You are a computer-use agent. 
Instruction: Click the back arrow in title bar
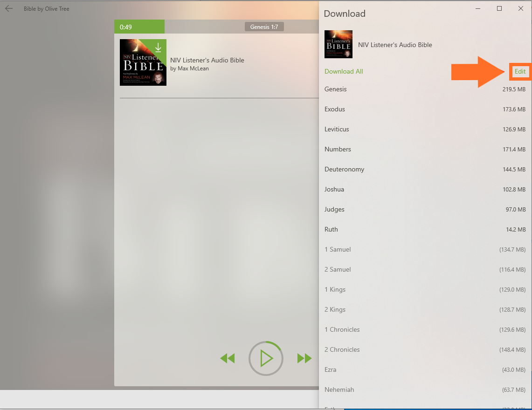(x=9, y=8)
